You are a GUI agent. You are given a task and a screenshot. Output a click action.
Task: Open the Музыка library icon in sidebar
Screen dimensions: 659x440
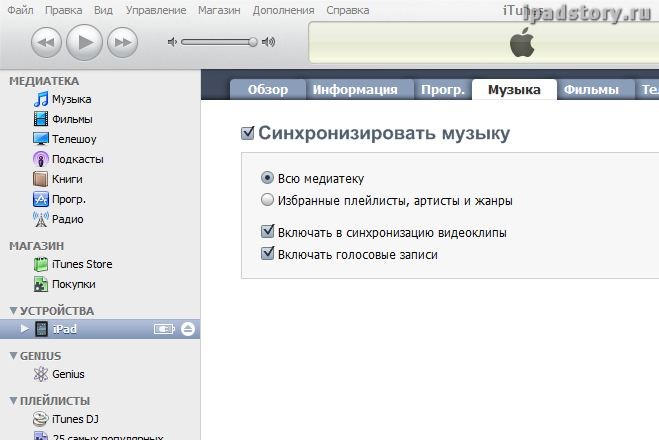click(x=41, y=99)
